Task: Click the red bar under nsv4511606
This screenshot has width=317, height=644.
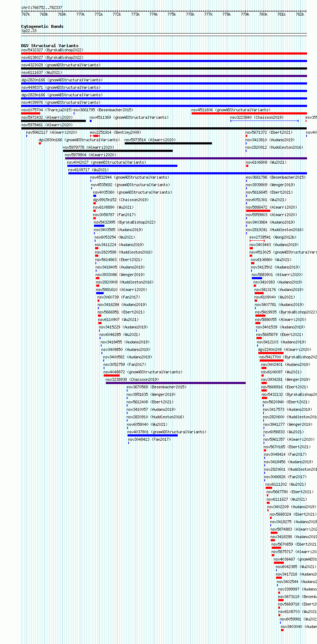Action: click(x=249, y=113)
